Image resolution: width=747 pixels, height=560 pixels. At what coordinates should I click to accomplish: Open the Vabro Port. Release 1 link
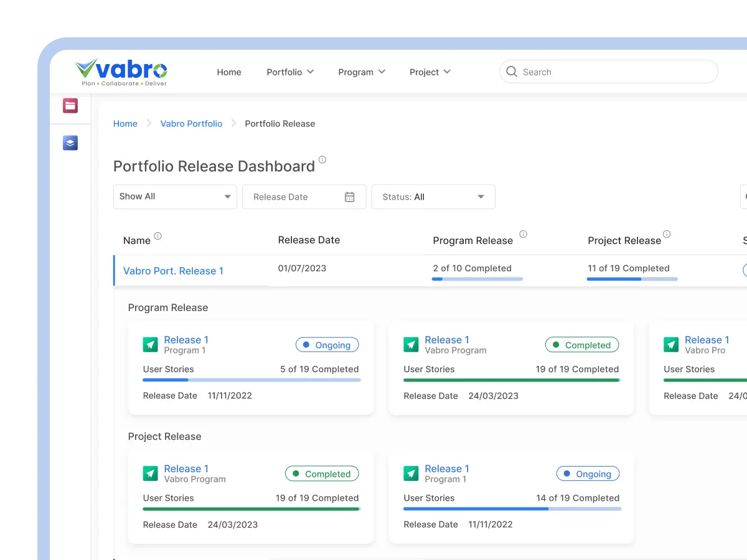[173, 271]
